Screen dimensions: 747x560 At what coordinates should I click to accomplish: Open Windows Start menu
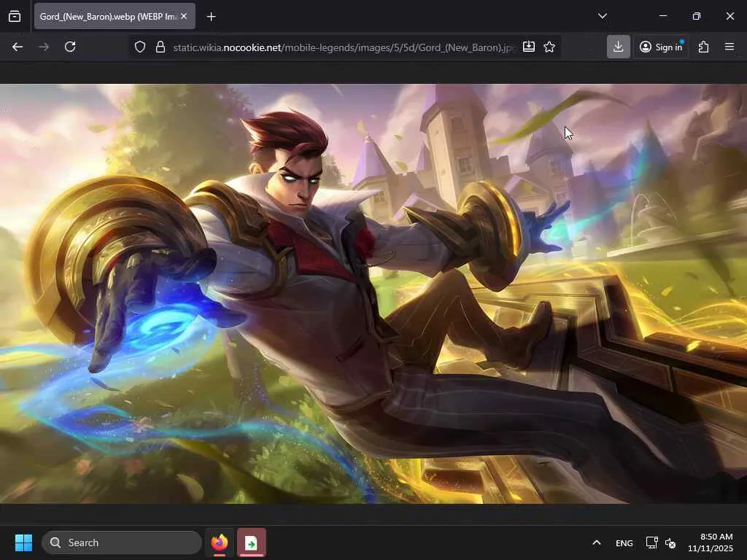(x=23, y=542)
